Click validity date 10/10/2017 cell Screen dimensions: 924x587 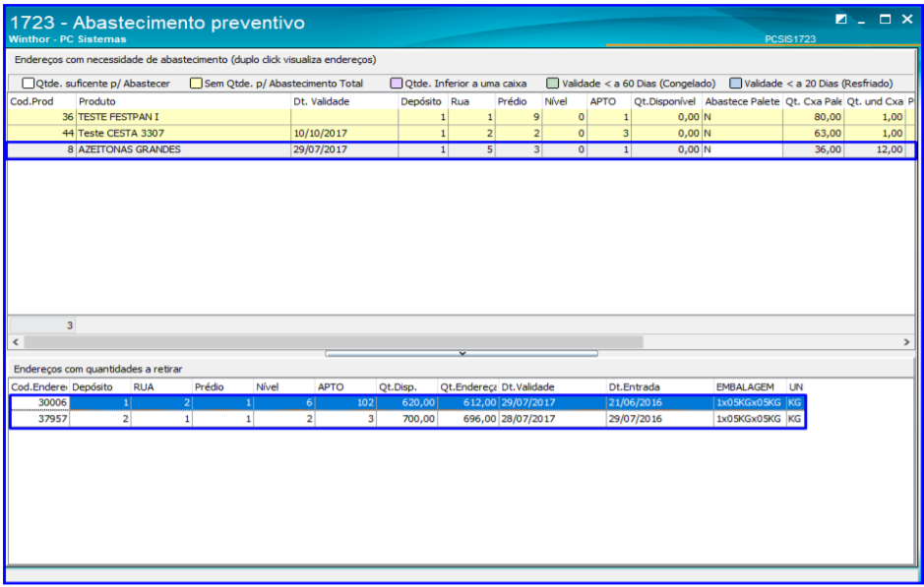344,133
